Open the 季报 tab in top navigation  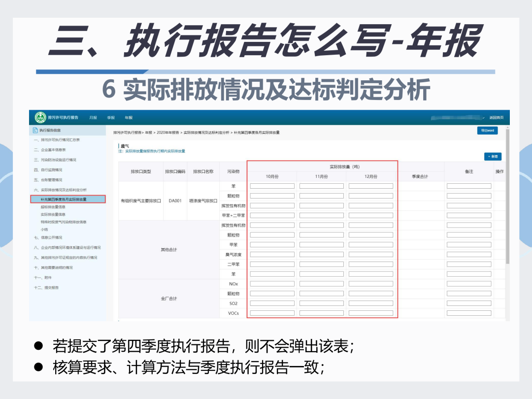[x=111, y=118]
